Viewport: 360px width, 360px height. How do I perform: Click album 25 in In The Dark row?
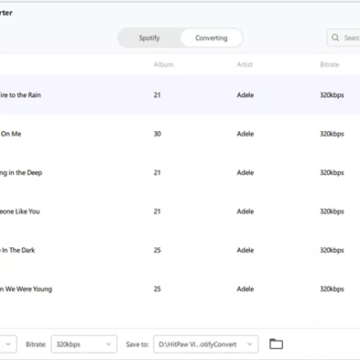(x=157, y=250)
